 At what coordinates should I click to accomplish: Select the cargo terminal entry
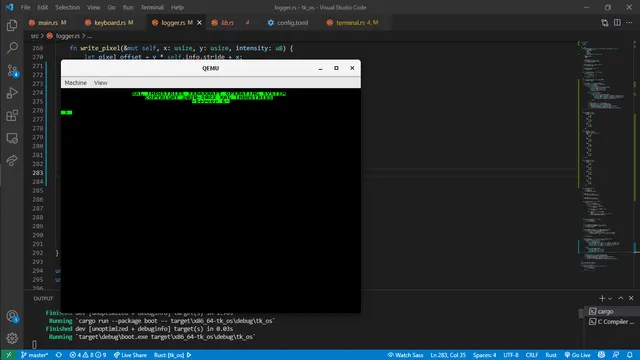610,311
